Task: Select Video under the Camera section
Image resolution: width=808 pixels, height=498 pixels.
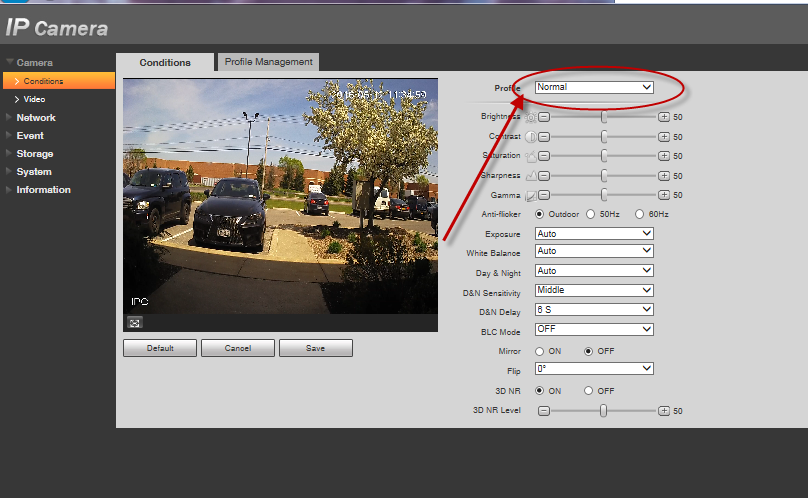Action: coord(34,99)
